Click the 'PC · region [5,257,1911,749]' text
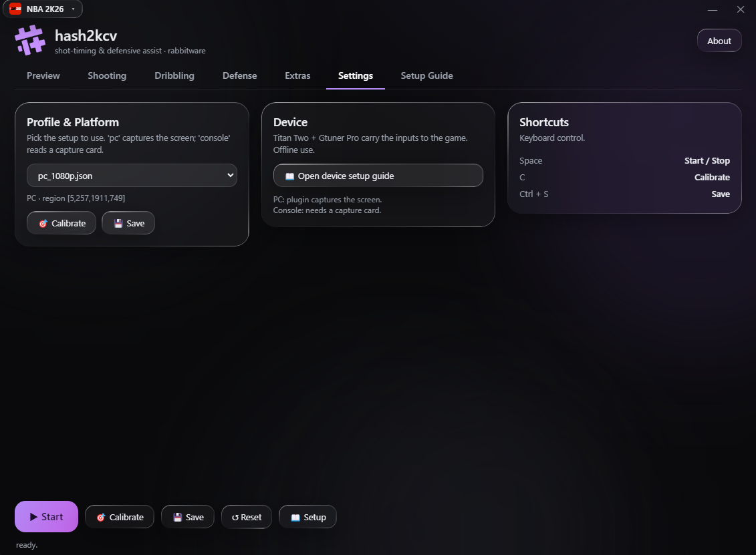 point(76,198)
